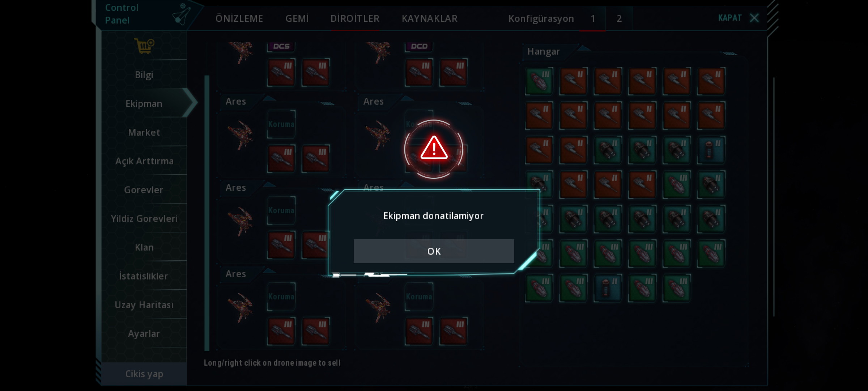Click the red warning triangle icon
Viewport: 868px width, 391px height.
tap(434, 148)
